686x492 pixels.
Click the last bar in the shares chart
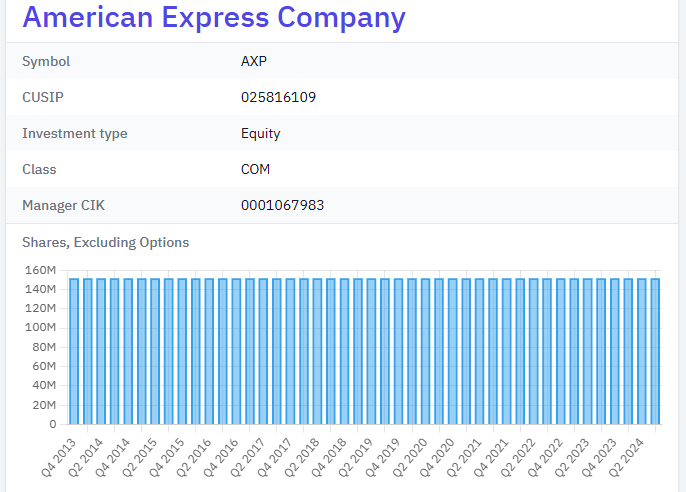point(655,351)
